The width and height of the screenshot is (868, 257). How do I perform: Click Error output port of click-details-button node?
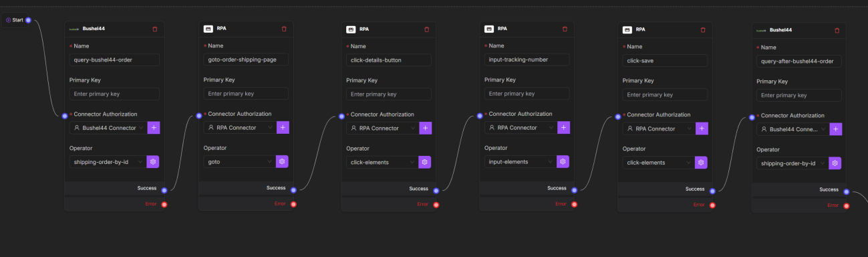coord(436,205)
